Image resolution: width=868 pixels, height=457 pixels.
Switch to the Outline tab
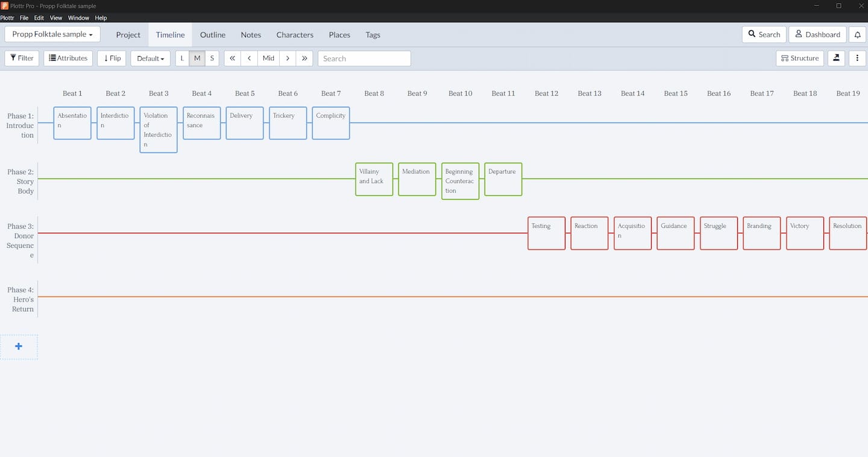click(212, 34)
